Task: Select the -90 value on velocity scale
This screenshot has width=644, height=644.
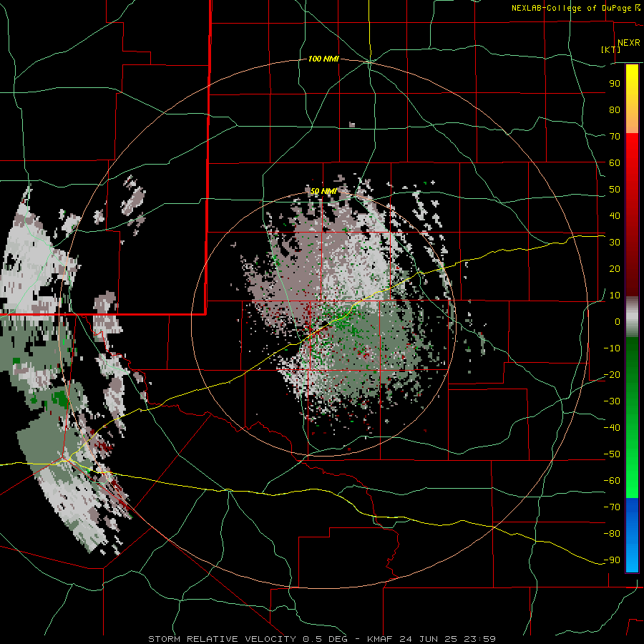Action: (x=612, y=560)
